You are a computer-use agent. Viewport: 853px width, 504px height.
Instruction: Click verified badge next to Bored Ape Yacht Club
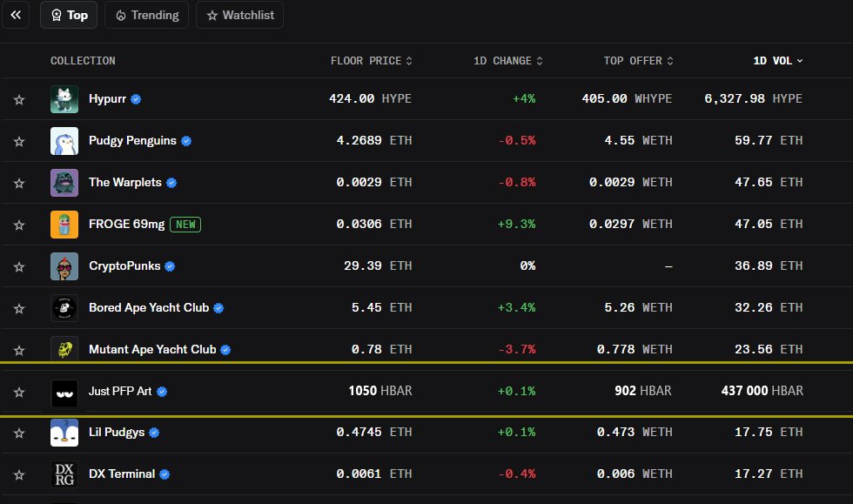point(218,308)
